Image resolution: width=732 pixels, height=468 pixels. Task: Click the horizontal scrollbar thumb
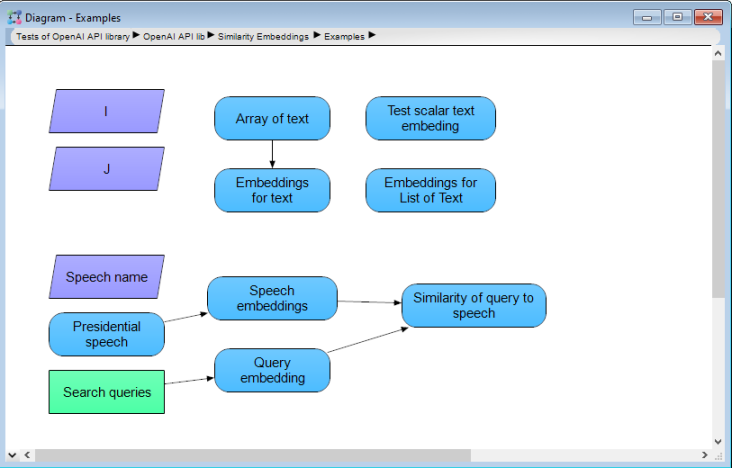pos(253,455)
